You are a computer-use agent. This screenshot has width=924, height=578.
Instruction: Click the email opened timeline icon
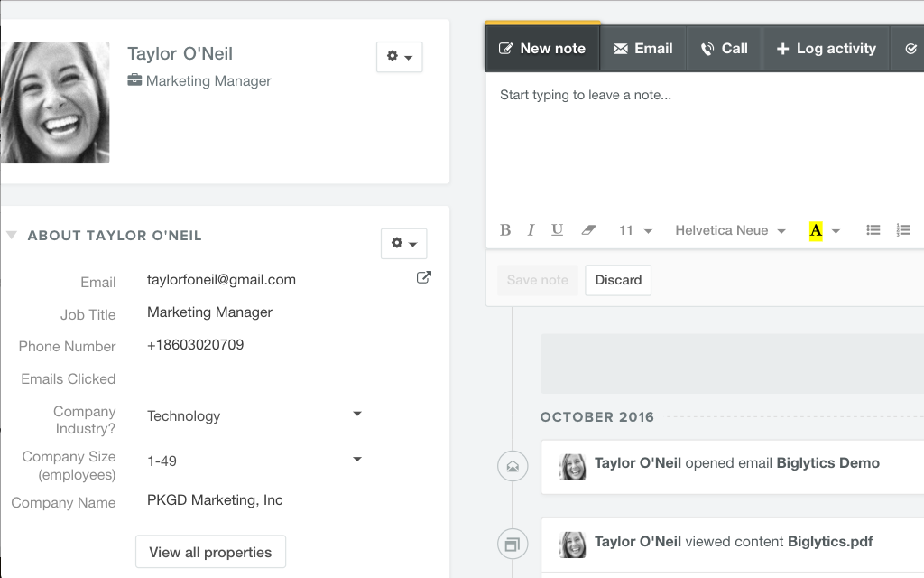point(513,466)
